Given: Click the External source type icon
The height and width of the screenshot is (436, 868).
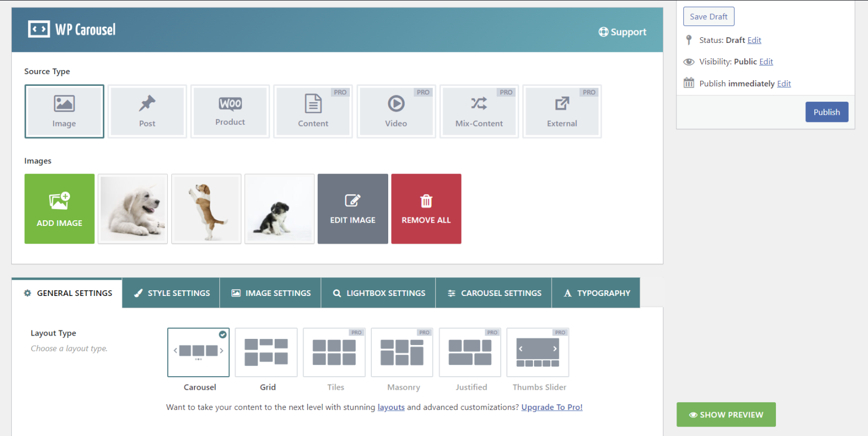Looking at the screenshot, I should pos(562,111).
